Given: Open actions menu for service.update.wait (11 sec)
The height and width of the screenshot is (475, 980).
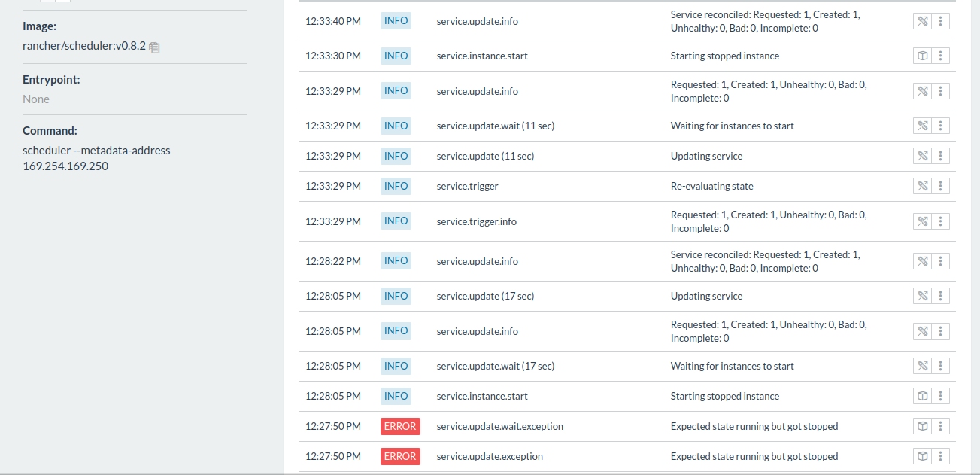Looking at the screenshot, I should tap(940, 126).
